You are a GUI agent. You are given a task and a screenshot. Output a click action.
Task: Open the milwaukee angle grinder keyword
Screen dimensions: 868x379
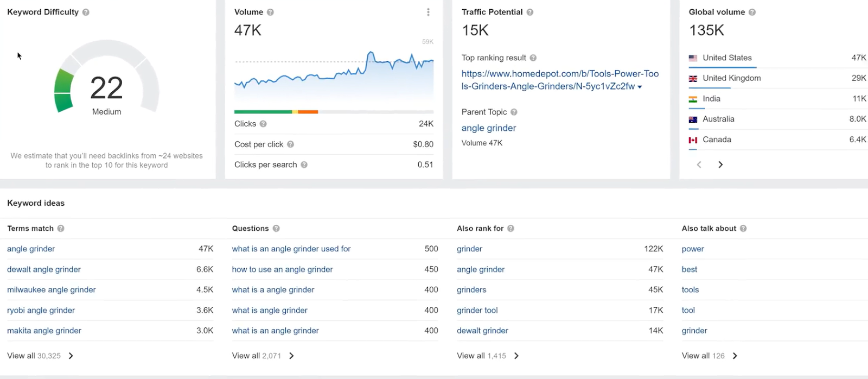pos(52,290)
